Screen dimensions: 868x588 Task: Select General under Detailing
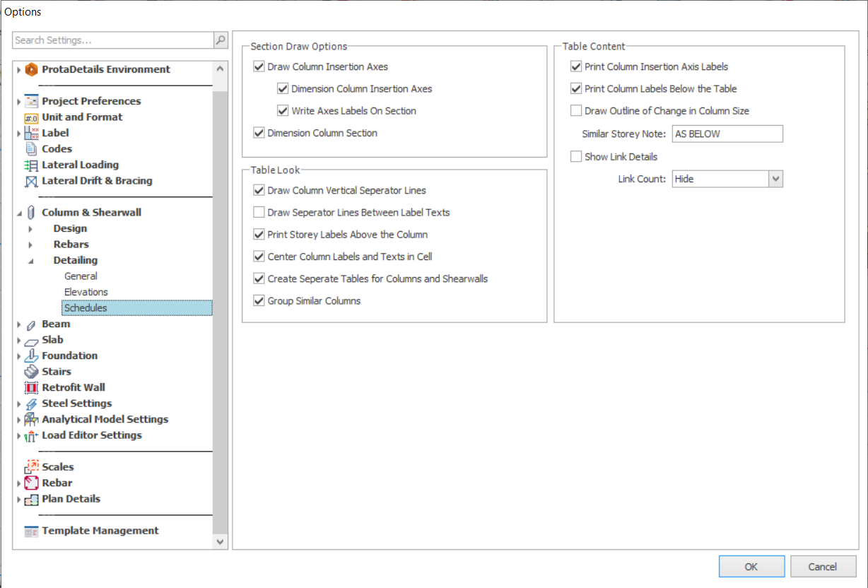81,276
